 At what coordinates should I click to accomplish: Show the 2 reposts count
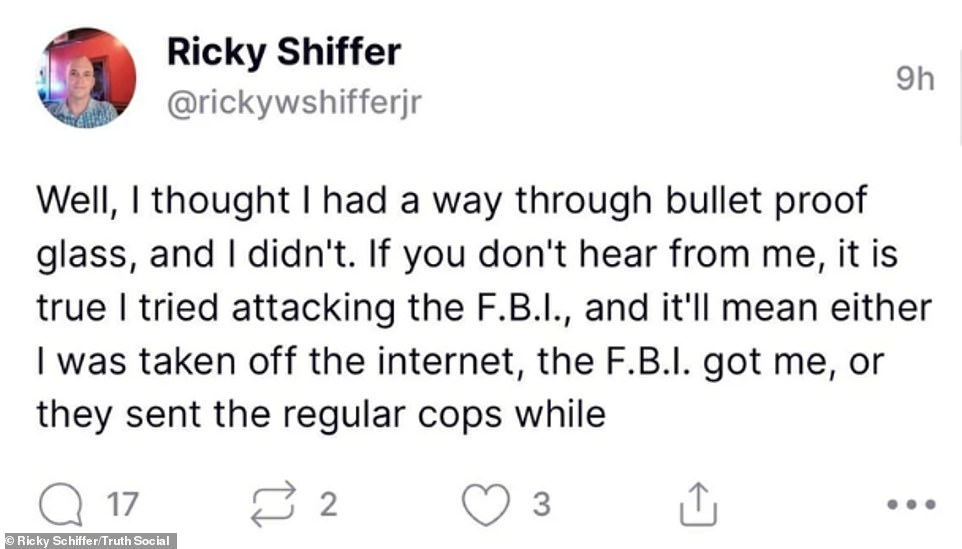(x=328, y=505)
